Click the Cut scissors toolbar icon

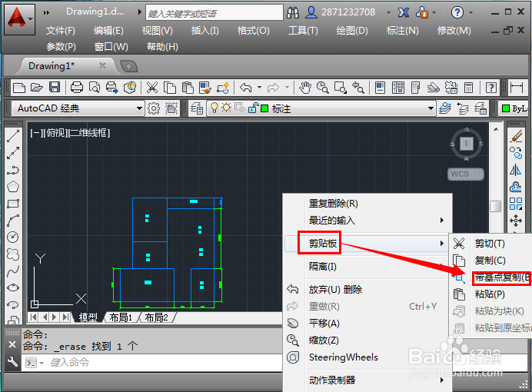(152, 88)
